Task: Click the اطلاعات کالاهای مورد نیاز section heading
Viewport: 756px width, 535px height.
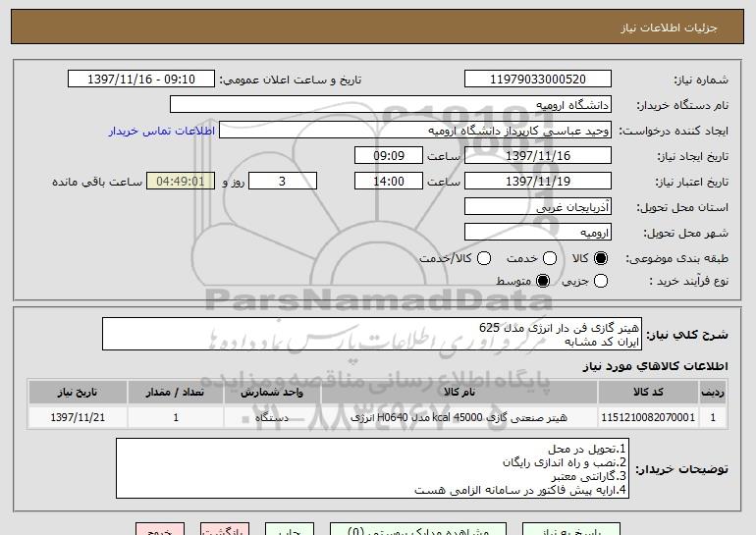Action: point(656,366)
